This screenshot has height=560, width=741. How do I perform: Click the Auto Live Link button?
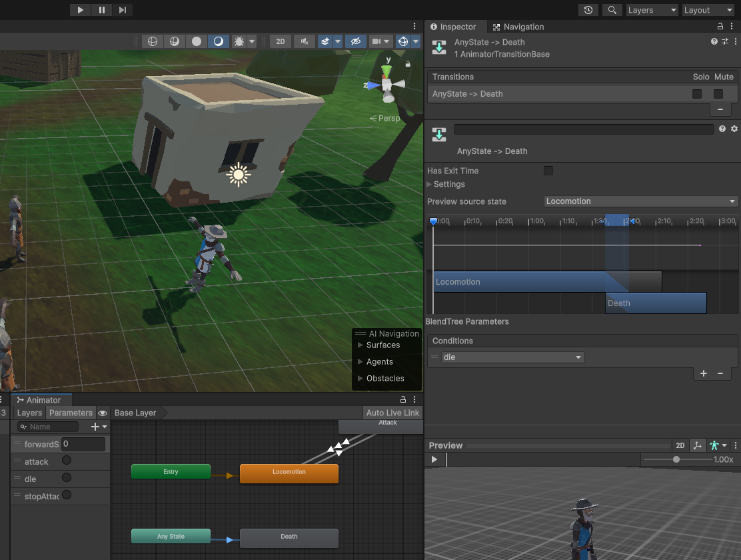(392, 413)
